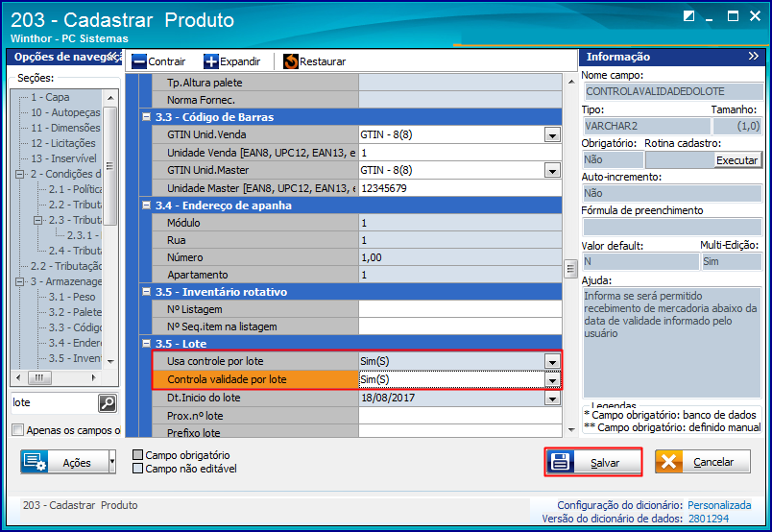
Task: Select tree item 12 - Licitações
Action: tap(63, 143)
